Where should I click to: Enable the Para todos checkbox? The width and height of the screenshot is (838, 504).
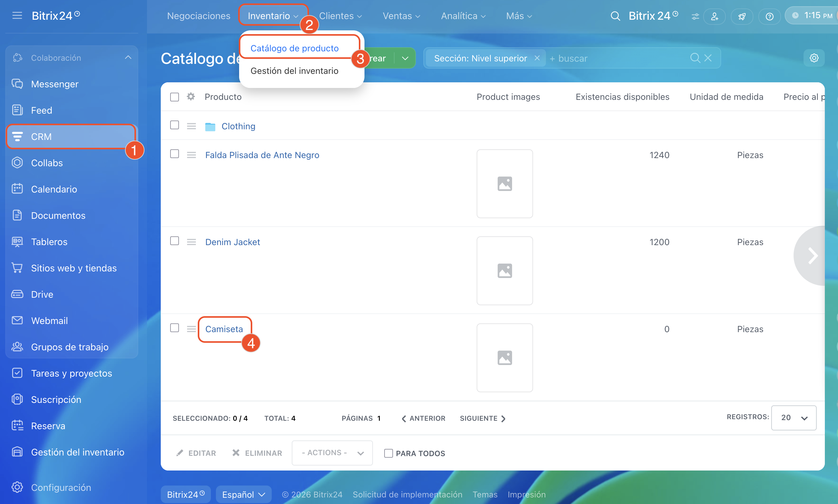coord(388,453)
